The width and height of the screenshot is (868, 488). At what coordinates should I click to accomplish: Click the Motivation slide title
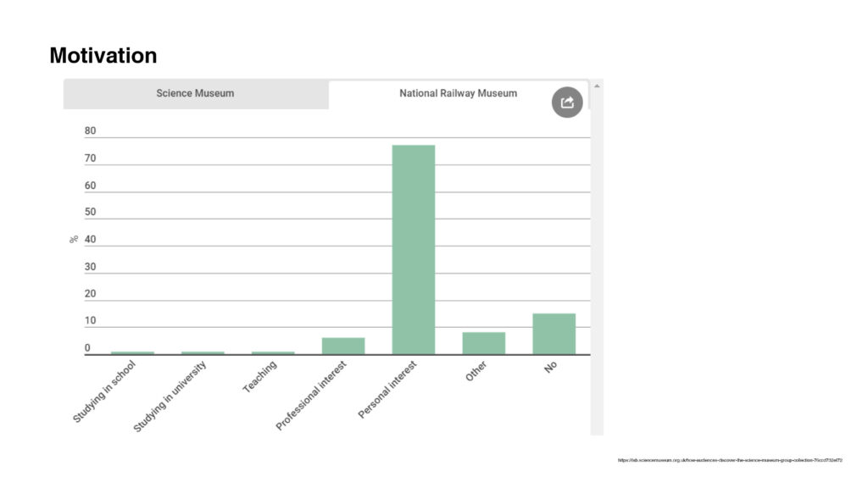coord(103,55)
